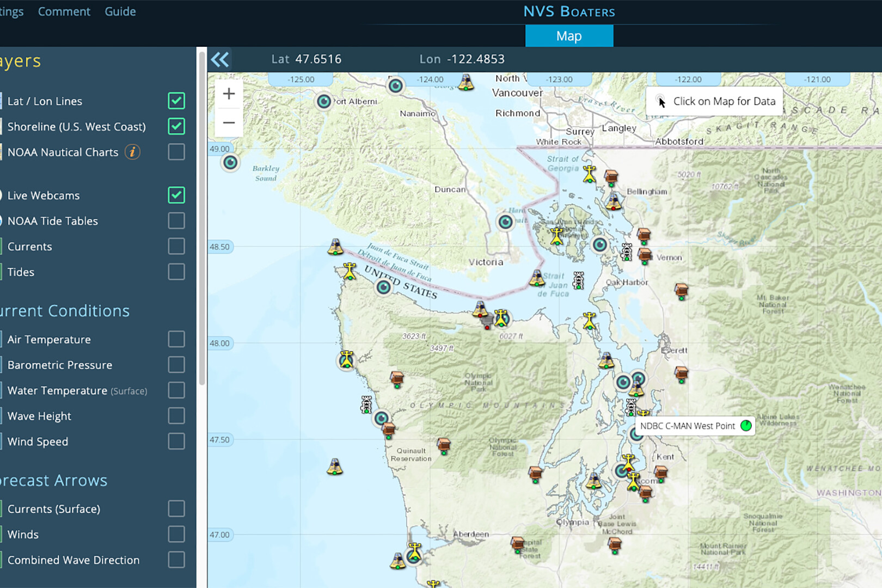Click the NVS Boaters title
The width and height of the screenshot is (882, 588).
pos(569,11)
